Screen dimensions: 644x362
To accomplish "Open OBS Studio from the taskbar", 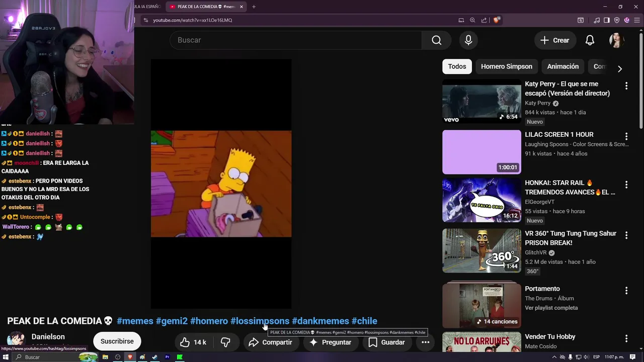I will coord(118,357).
